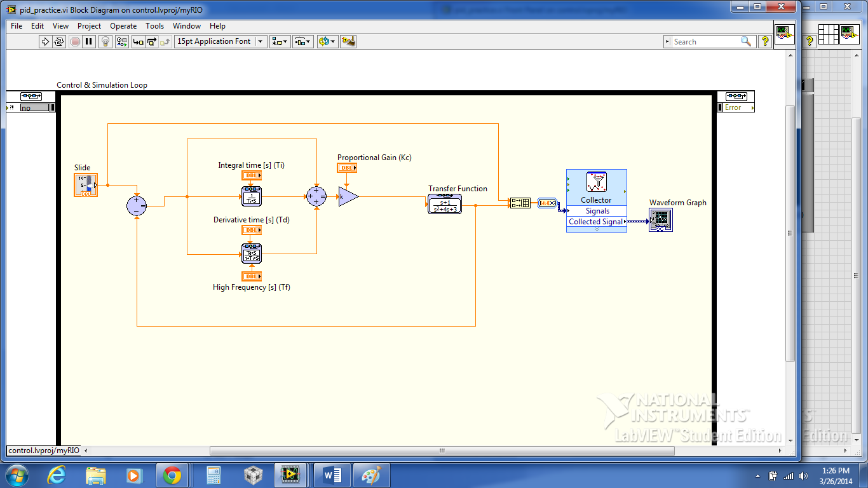Screen dimensions: 868x488
Task: Open the Window menu
Action: [x=187, y=26]
